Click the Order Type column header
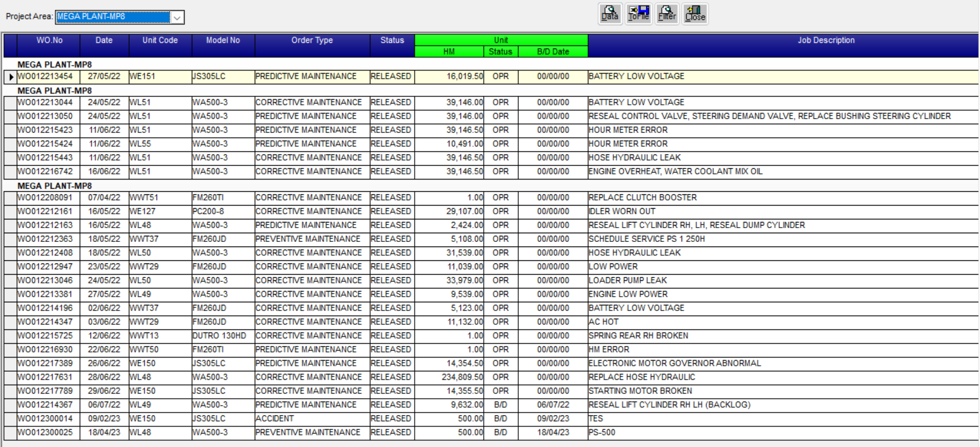980x447 pixels. click(x=312, y=40)
